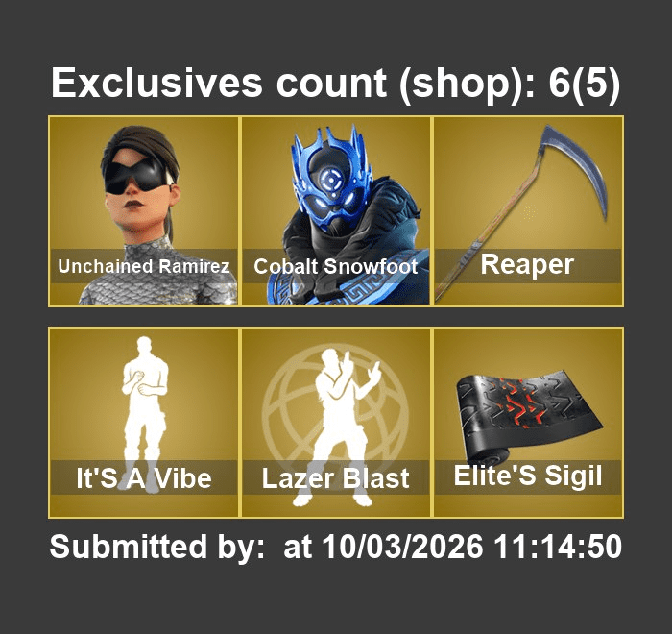Click the 'Unchained Ramirez' name label
Image resolution: width=672 pixels, height=634 pixels.
pyautogui.click(x=144, y=266)
